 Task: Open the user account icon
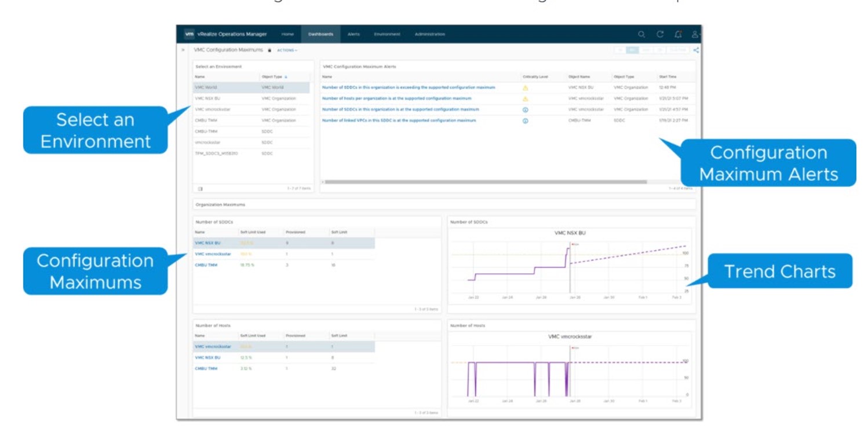tap(695, 34)
